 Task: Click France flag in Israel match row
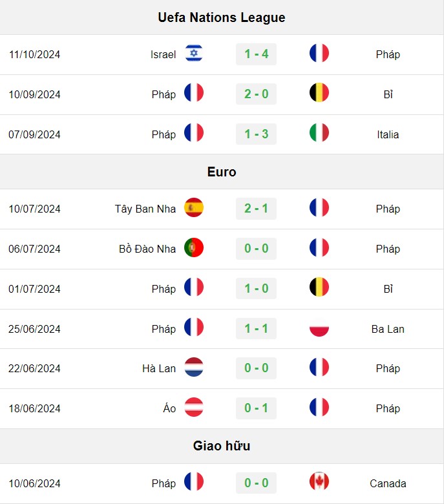[319, 54]
